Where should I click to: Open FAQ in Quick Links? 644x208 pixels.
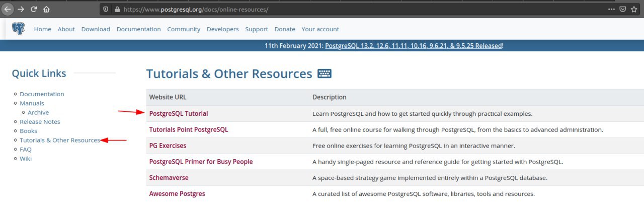coord(26,150)
